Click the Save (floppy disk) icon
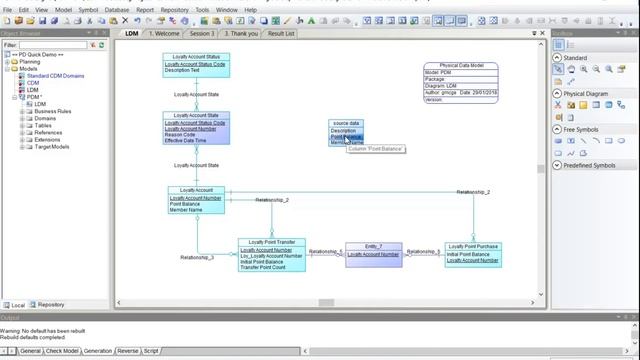The width and height of the screenshot is (640, 360). tap(42, 21)
